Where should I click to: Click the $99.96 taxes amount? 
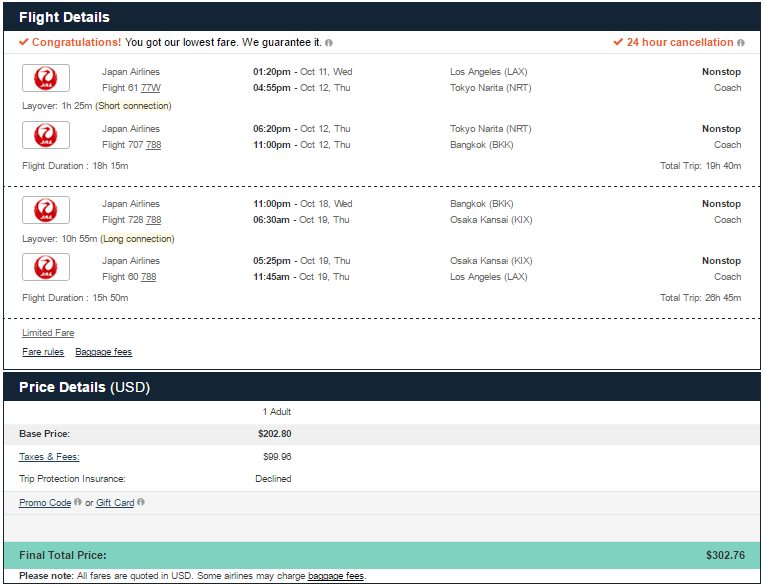pos(277,457)
